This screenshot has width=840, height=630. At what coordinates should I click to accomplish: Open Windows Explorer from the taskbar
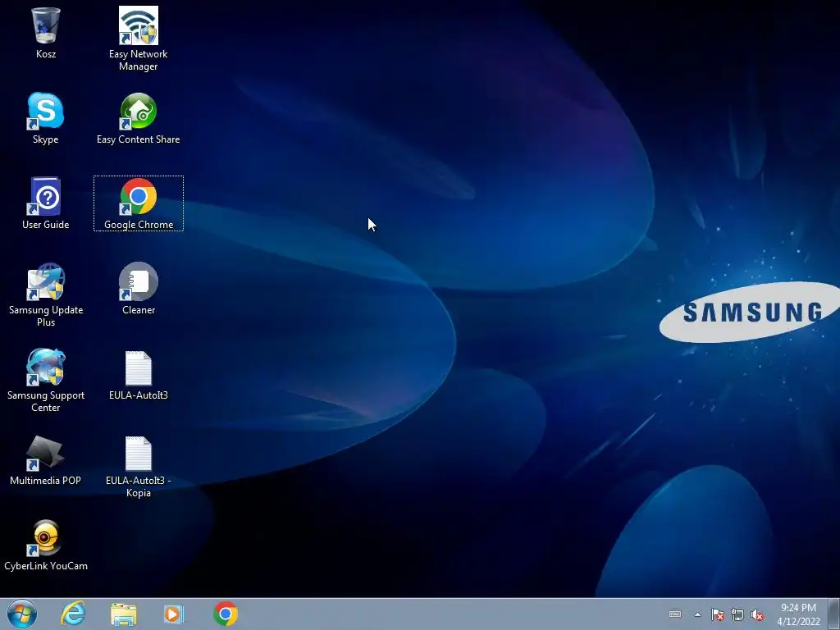click(x=124, y=614)
